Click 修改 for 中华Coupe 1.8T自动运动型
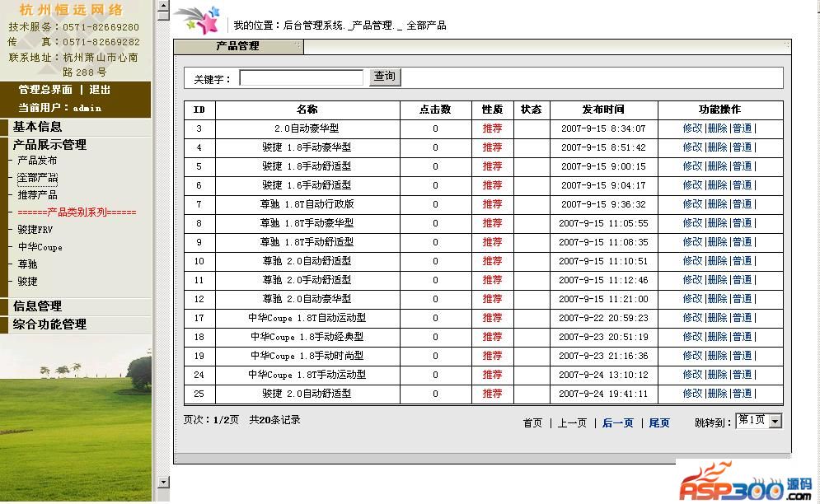The height and width of the screenshot is (504, 820). (692, 318)
